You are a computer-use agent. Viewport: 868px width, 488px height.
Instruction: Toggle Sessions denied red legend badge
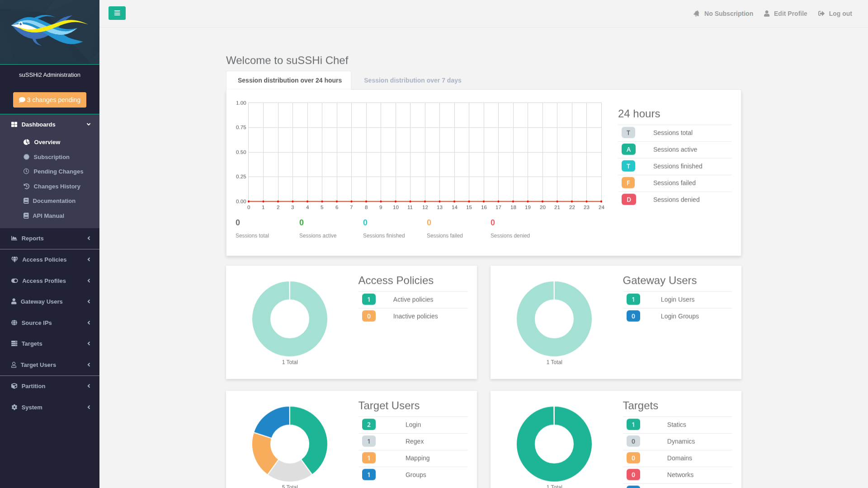[x=628, y=199]
